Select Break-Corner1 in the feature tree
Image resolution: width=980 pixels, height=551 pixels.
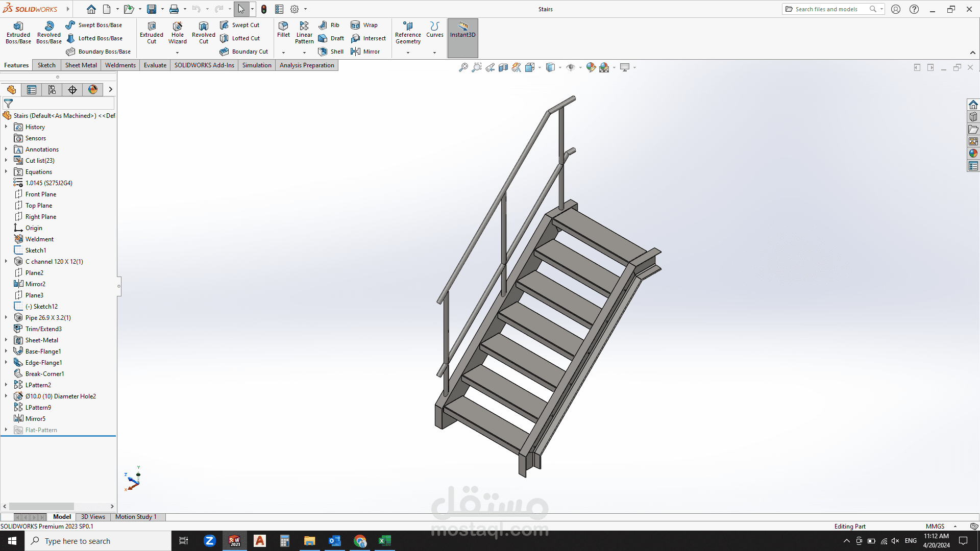tap(45, 374)
